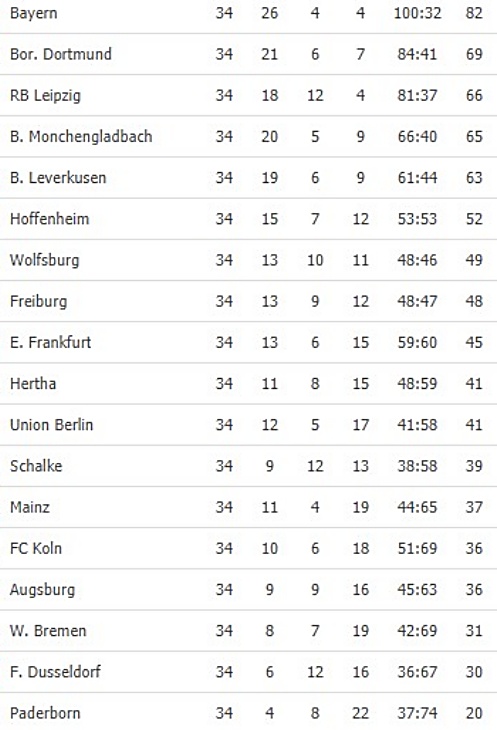497x730 pixels.
Task: Open F. Dusseldorf team link
Action: point(55,672)
